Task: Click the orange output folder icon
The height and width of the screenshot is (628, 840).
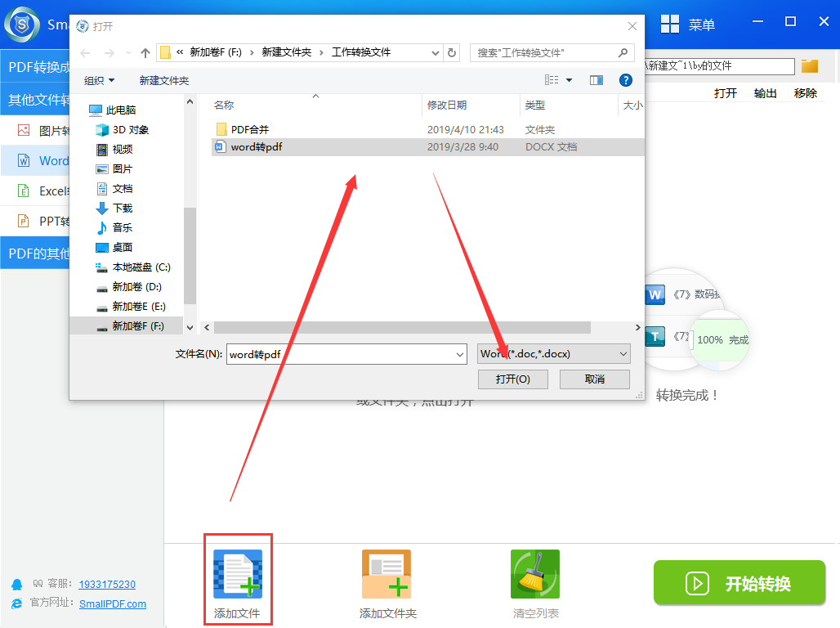Action: [810, 66]
